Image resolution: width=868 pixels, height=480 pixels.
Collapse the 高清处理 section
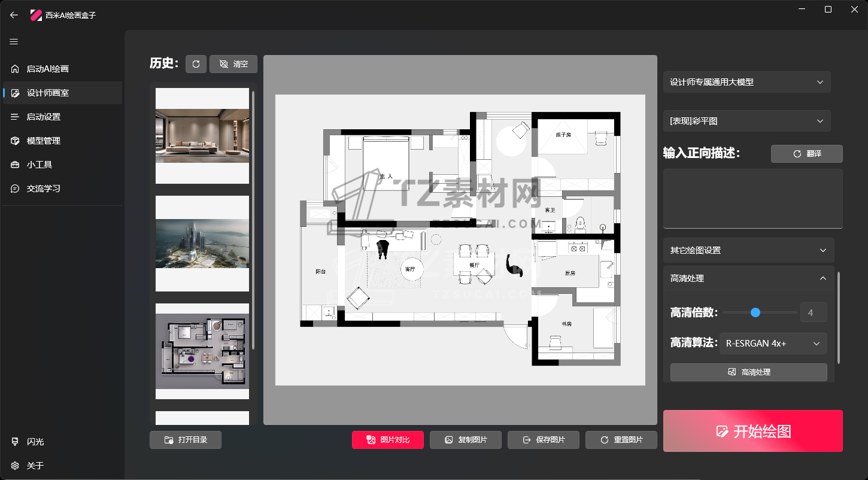click(749, 278)
